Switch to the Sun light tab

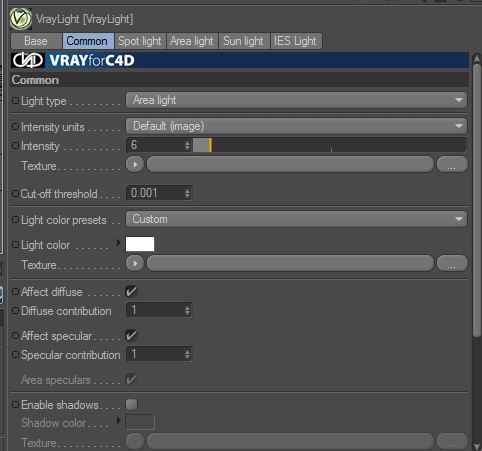pyautogui.click(x=244, y=41)
